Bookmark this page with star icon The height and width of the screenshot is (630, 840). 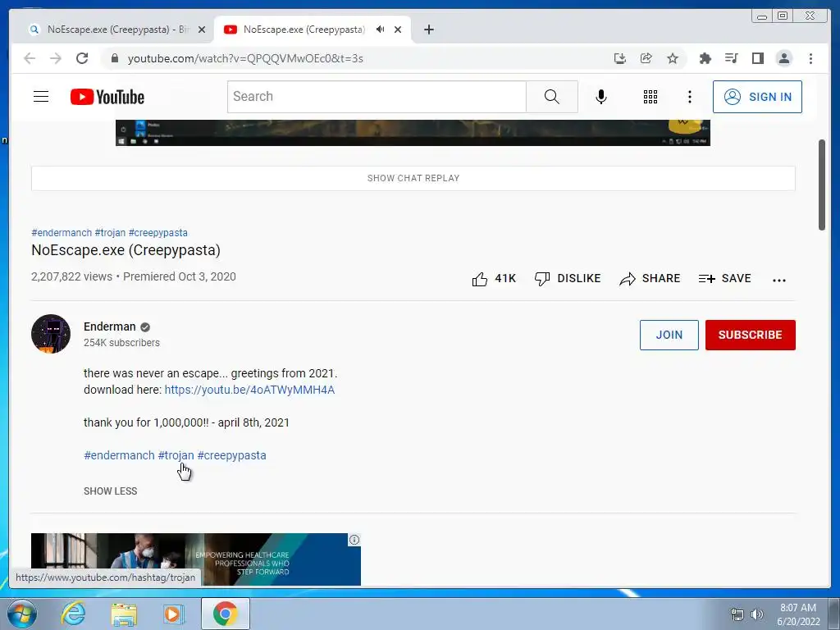(673, 58)
